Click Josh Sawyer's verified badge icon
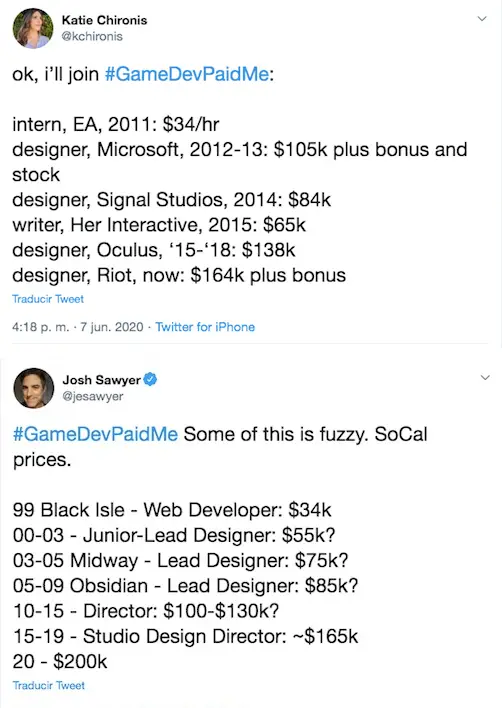The height and width of the screenshot is (708, 502). point(150,379)
